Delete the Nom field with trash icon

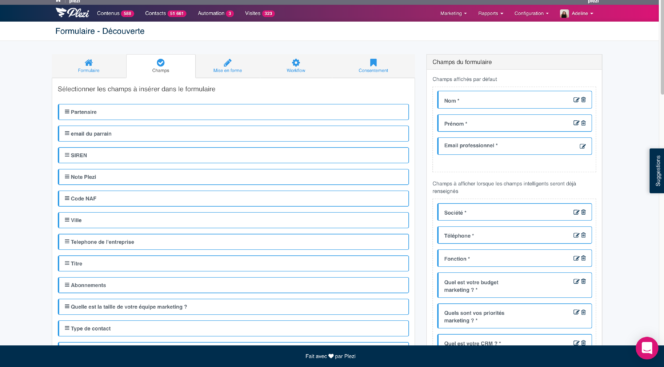pyautogui.click(x=583, y=100)
